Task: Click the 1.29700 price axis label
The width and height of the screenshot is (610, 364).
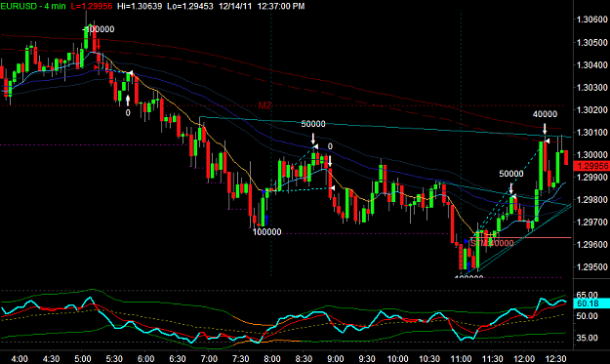Action: pyautogui.click(x=591, y=222)
